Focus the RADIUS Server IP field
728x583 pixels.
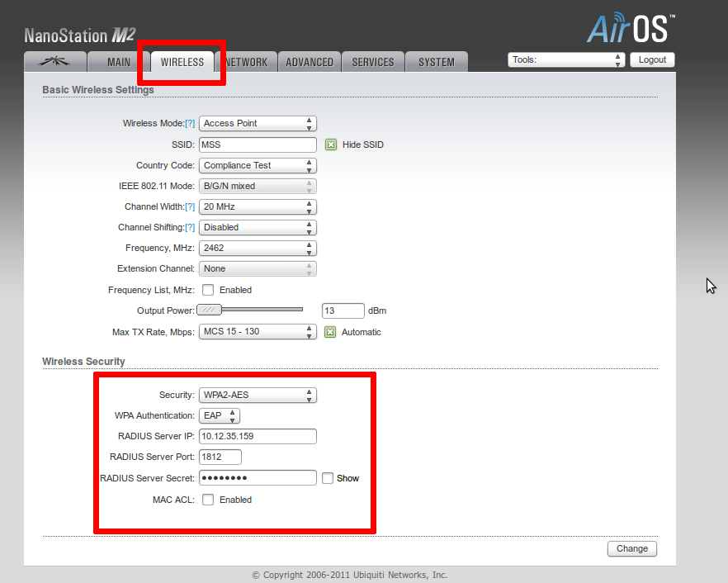[x=258, y=437]
